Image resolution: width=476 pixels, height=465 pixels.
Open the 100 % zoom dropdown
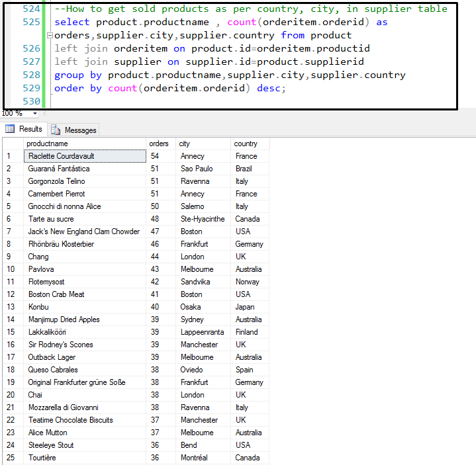click(35, 114)
